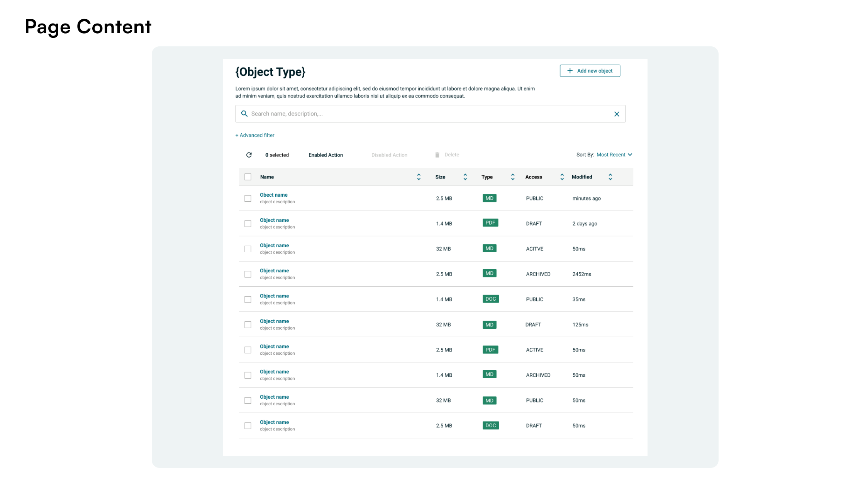The height and width of the screenshot is (481, 868).
Task: Sort by Size column arrows
Action: (465, 177)
